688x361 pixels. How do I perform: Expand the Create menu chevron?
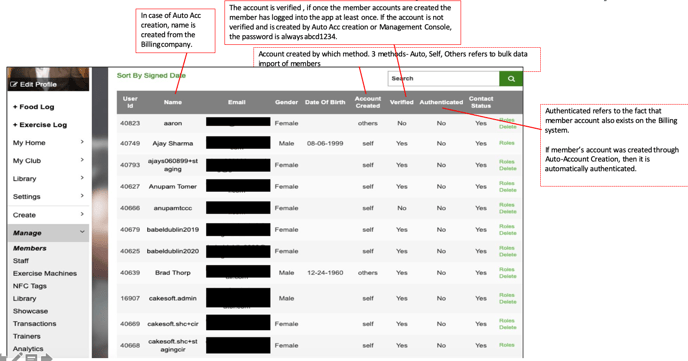82,214
